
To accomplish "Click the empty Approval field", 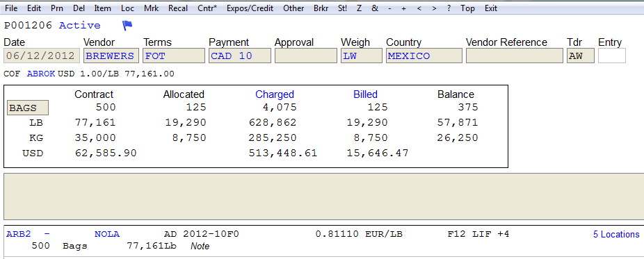I will 305,56.
